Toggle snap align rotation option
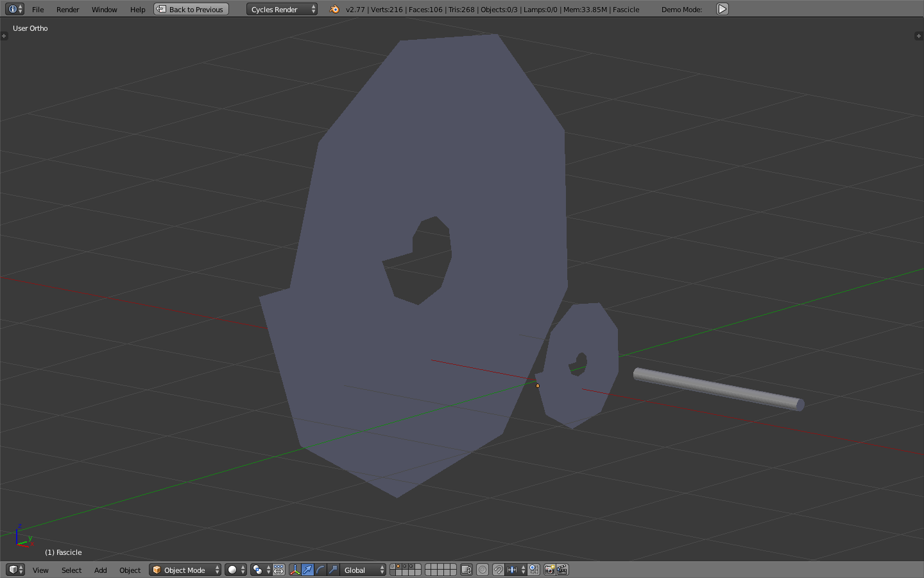This screenshot has width=924, height=578. click(534, 570)
